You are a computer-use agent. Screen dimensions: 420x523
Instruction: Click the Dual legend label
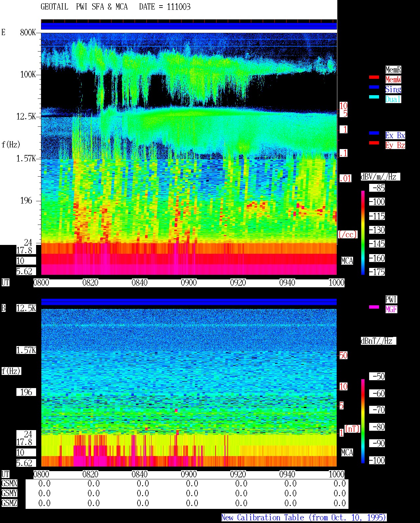pos(393,99)
